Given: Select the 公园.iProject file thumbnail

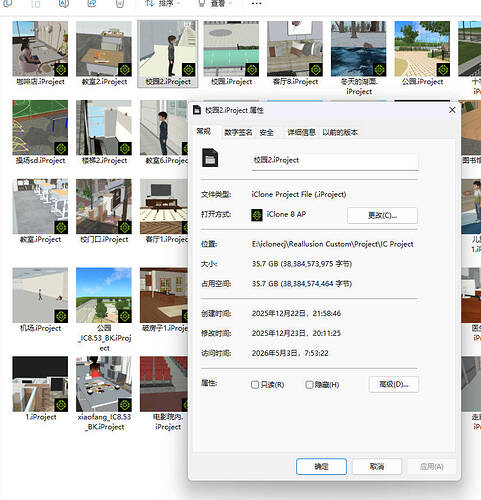Looking at the screenshot, I should (422, 49).
